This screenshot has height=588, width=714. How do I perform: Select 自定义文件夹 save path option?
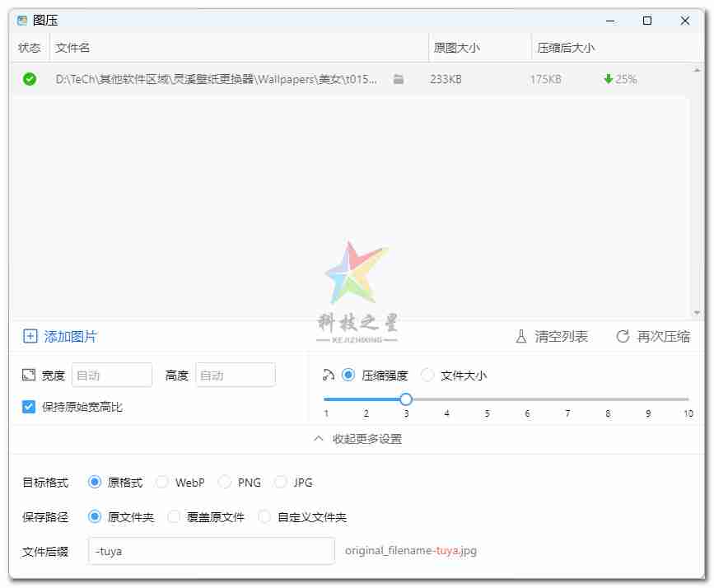coord(264,516)
